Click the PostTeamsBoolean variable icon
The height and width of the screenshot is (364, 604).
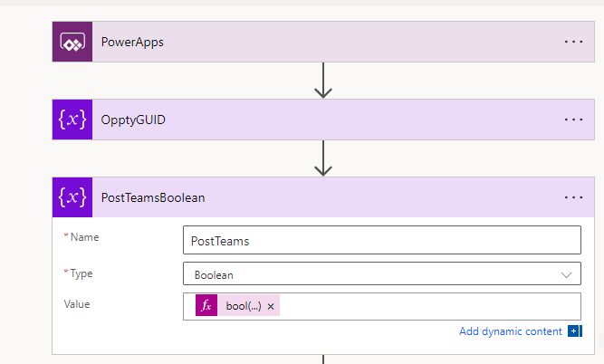click(x=72, y=196)
